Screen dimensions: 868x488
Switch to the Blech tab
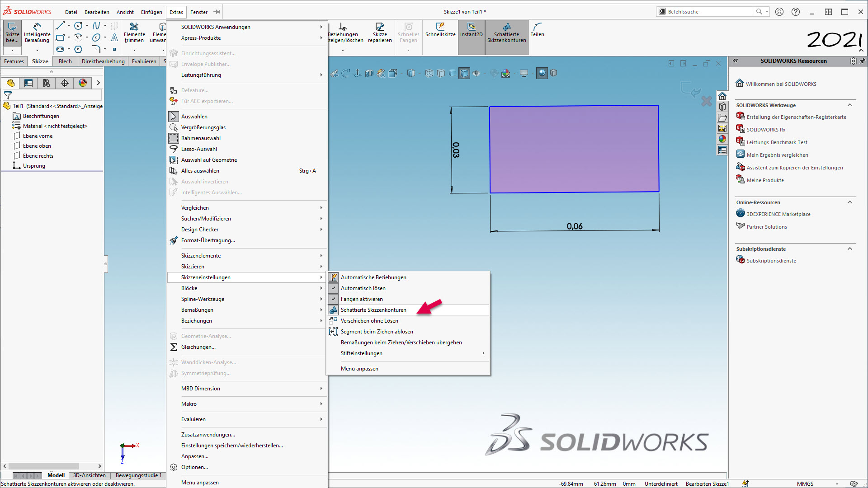pos(65,61)
